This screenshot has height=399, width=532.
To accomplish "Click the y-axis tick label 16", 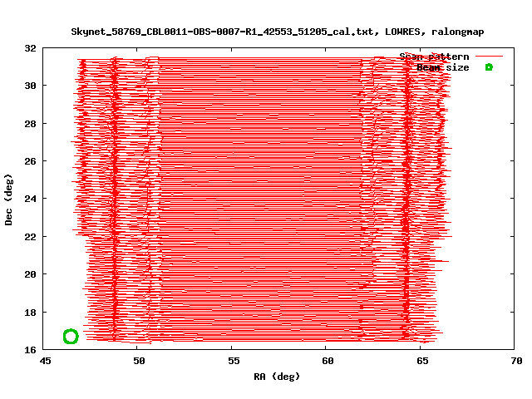I will (30, 350).
